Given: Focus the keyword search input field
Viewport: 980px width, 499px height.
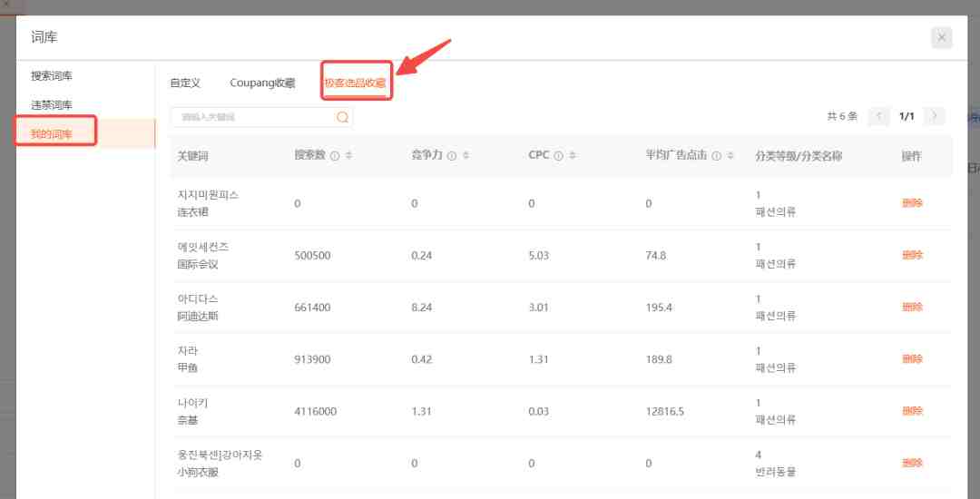Looking at the screenshot, I should [261, 117].
